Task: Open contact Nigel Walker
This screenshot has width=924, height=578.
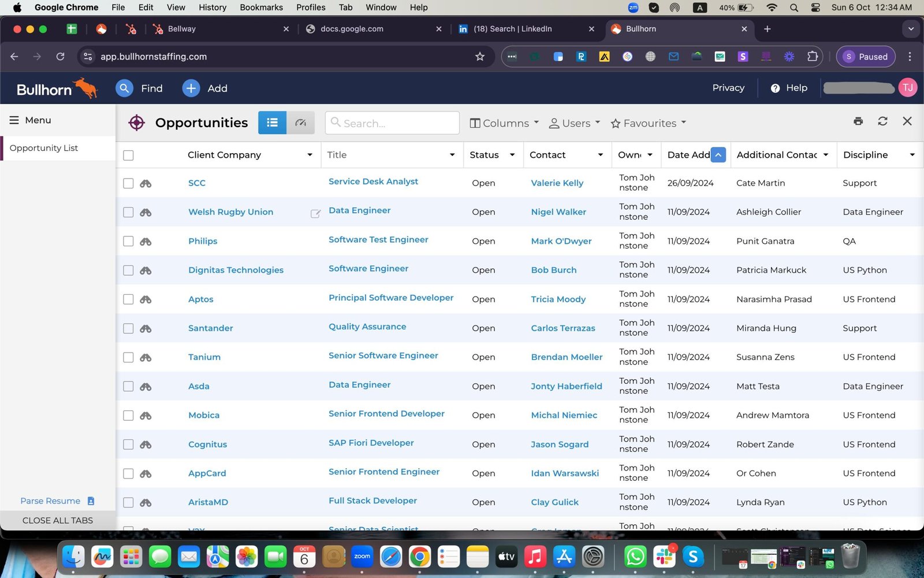Action: (x=558, y=212)
